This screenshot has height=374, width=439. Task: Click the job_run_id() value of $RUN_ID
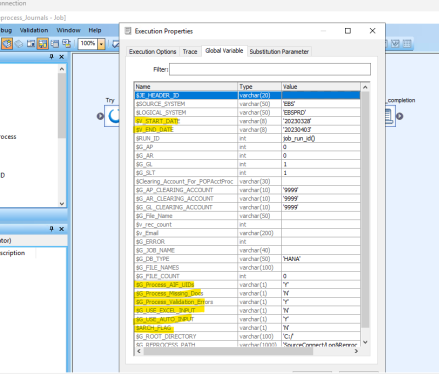[299, 138]
